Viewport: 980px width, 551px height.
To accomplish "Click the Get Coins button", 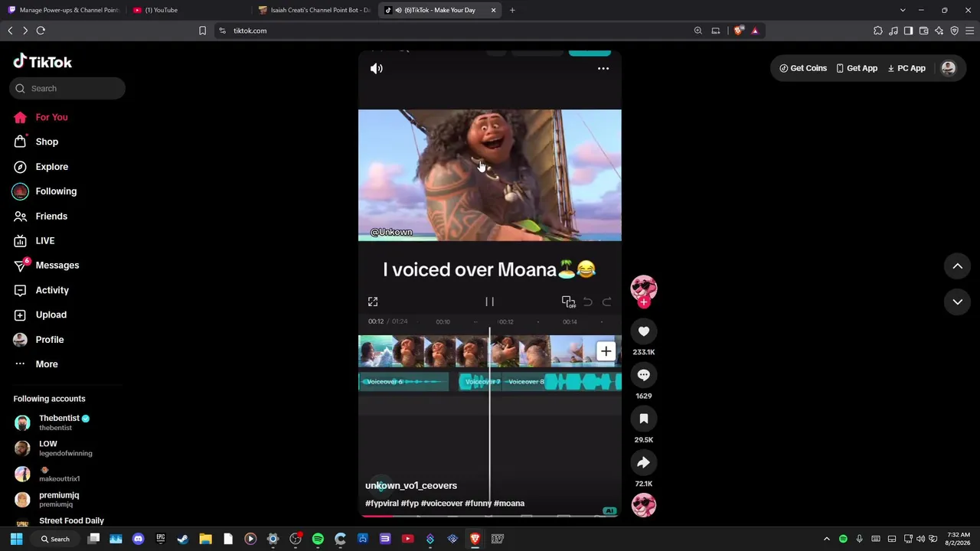I will [x=803, y=68].
